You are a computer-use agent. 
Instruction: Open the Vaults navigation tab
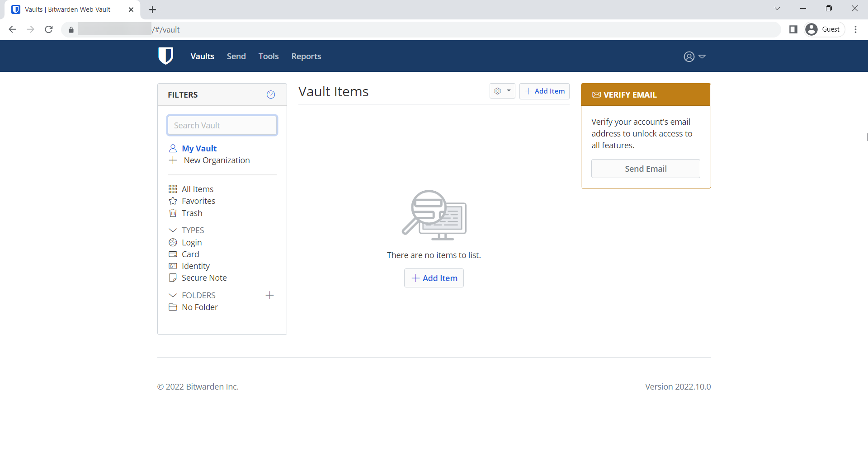click(x=202, y=56)
